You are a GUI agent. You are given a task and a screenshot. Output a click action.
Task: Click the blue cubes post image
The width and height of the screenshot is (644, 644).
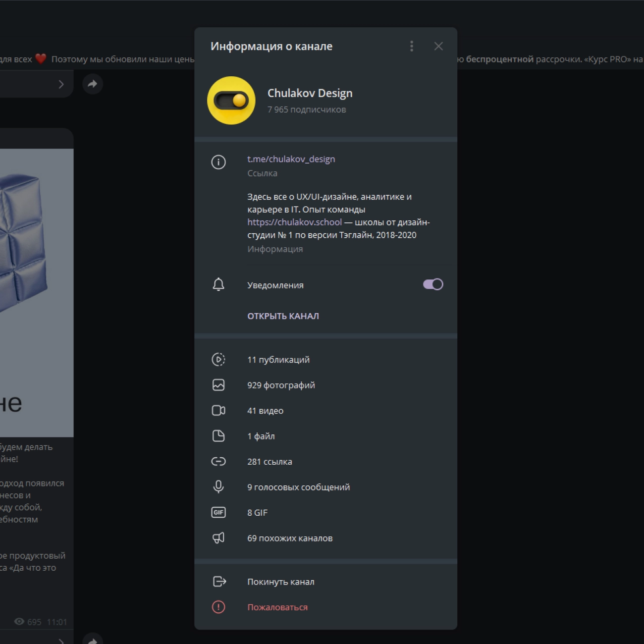pos(37,293)
